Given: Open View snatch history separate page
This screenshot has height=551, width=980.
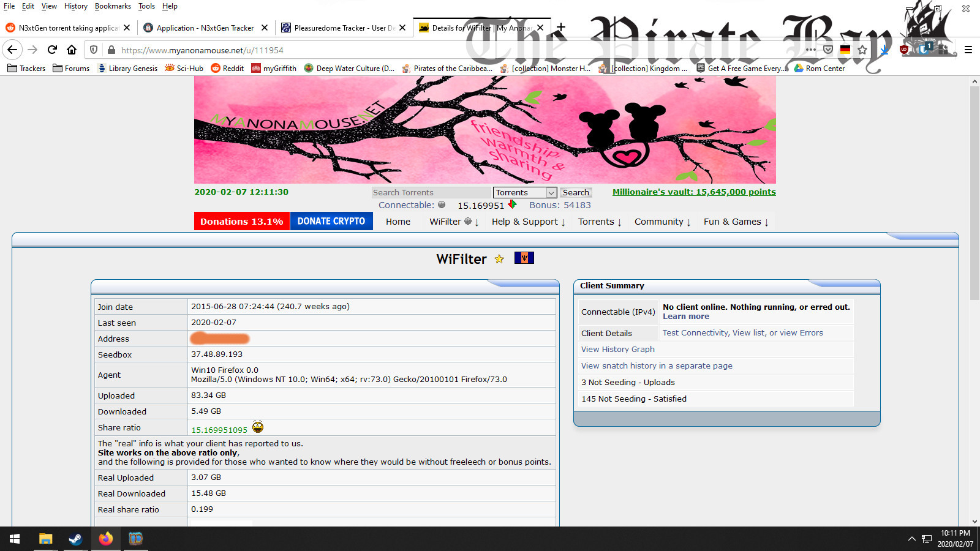Looking at the screenshot, I should coord(657,366).
